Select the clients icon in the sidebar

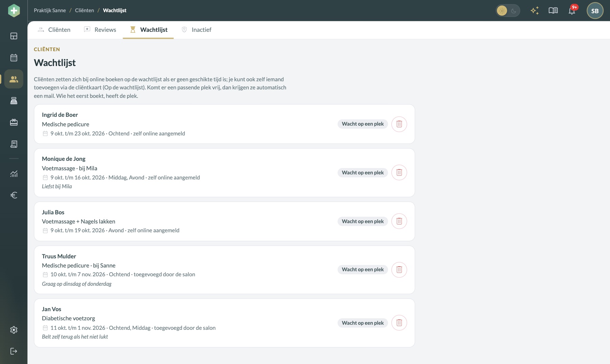point(14,79)
